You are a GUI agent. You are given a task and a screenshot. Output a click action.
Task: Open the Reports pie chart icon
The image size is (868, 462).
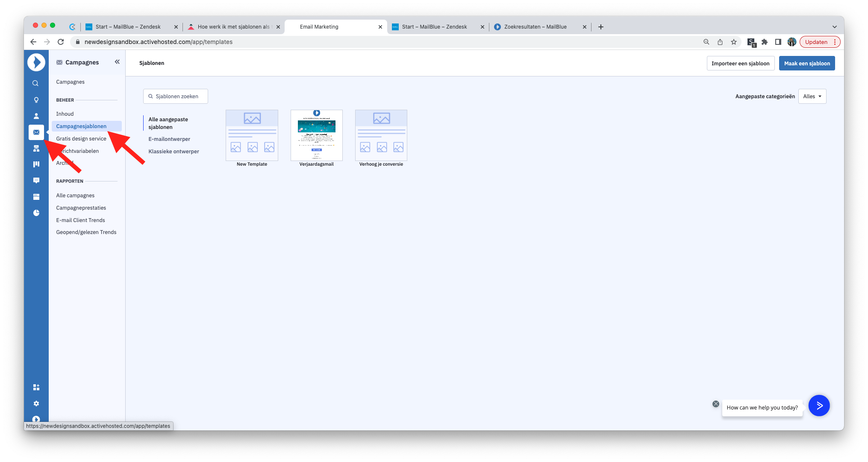click(36, 213)
